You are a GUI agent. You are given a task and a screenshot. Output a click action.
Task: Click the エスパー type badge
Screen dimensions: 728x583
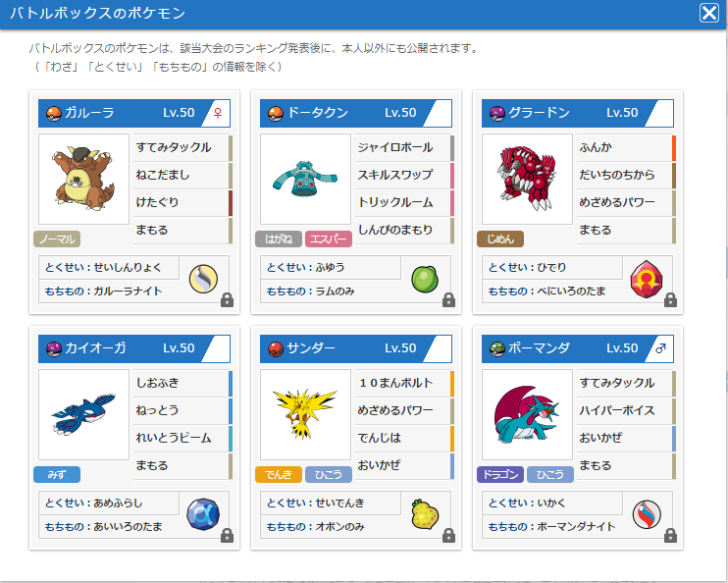click(x=329, y=239)
